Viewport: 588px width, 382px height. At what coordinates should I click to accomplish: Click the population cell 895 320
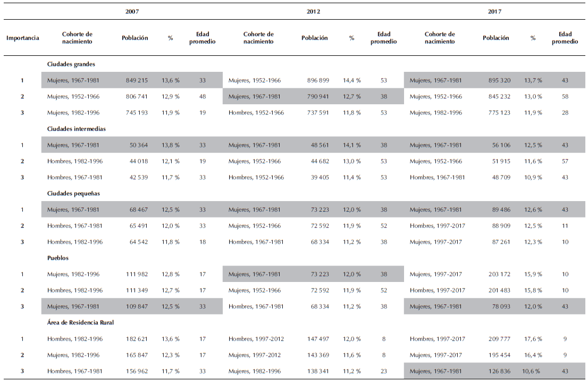(499, 80)
